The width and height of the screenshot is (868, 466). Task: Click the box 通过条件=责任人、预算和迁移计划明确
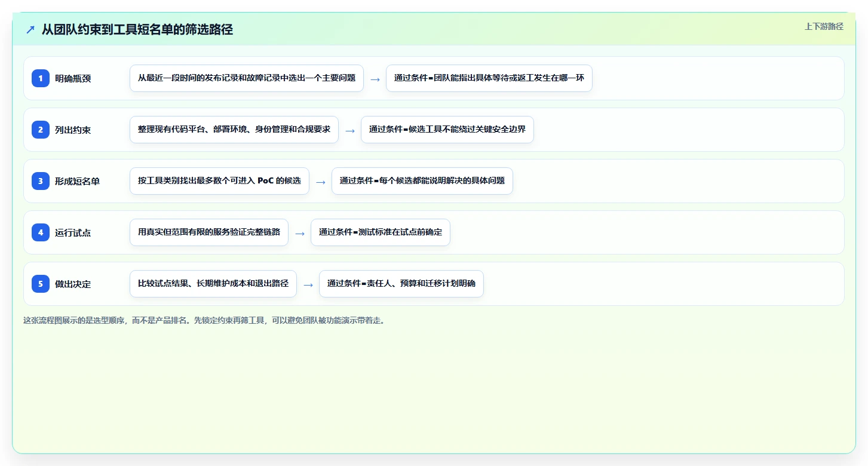(x=401, y=284)
